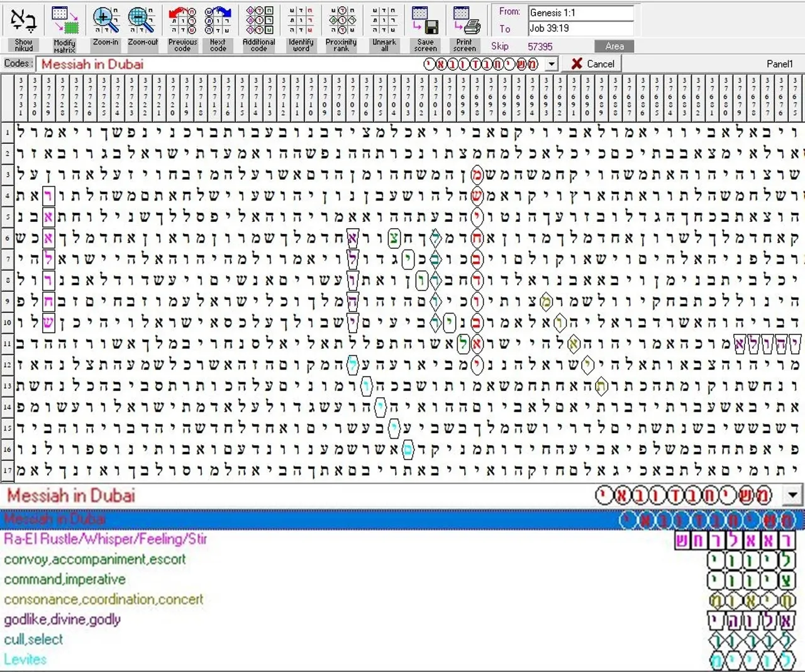Screen dimensions: 805x672
Task: Expand the Codes dropdown arrow
Action: pyautogui.click(x=552, y=63)
